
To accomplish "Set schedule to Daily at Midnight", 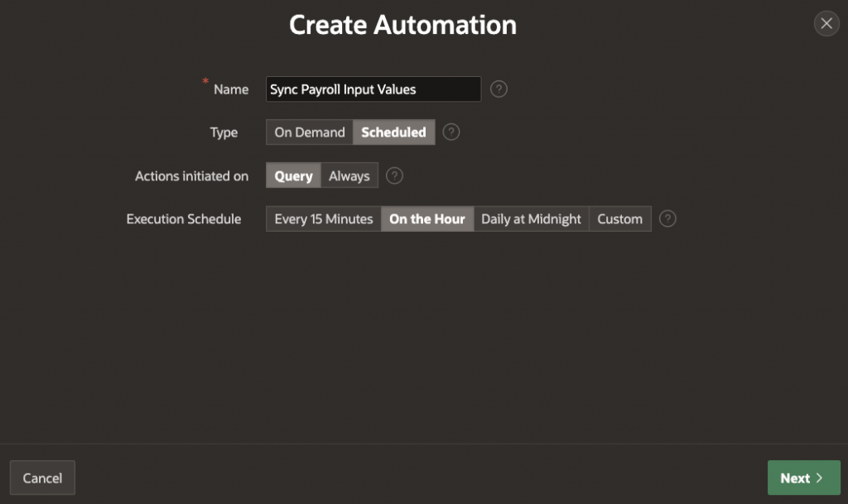I will point(531,219).
